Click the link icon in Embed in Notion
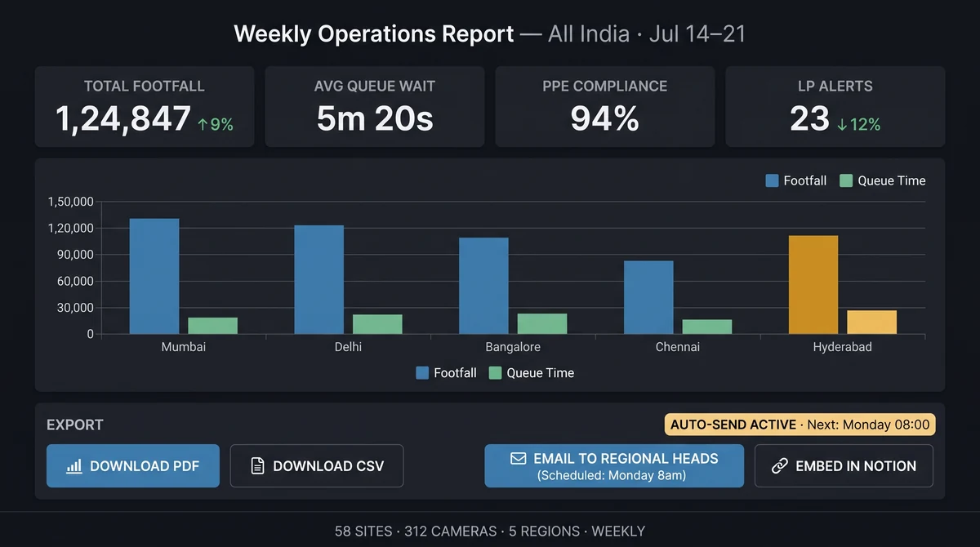The image size is (980, 547). (x=780, y=466)
